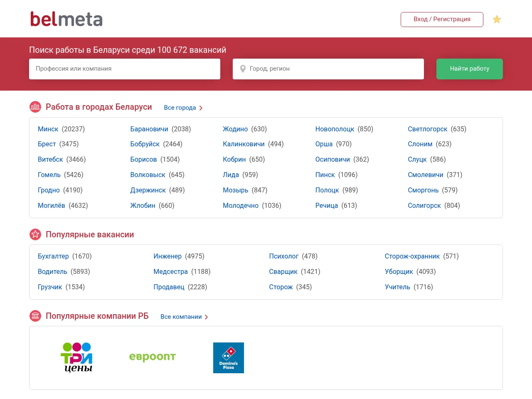532x399 pixels.
Task: Open Водитель vacancies
Action: 52,271
